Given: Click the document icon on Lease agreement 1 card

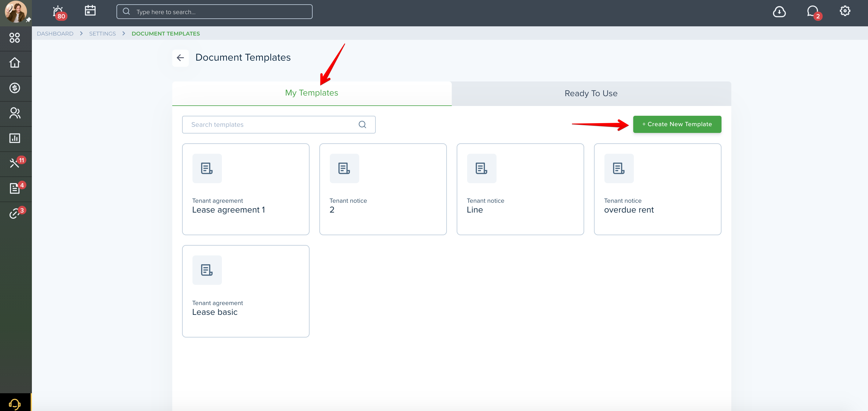Looking at the screenshot, I should pyautogui.click(x=207, y=168).
